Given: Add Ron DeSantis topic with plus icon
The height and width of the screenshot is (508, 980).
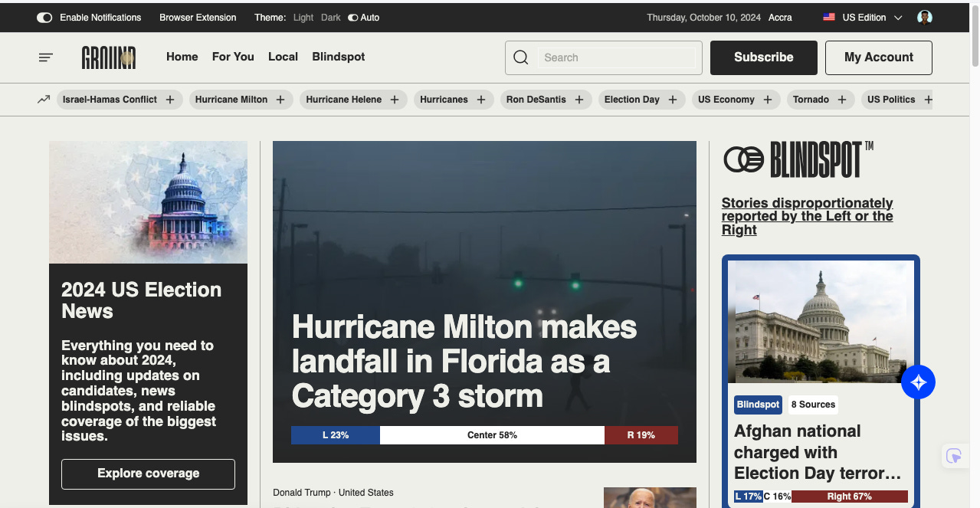Looking at the screenshot, I should tap(579, 100).
